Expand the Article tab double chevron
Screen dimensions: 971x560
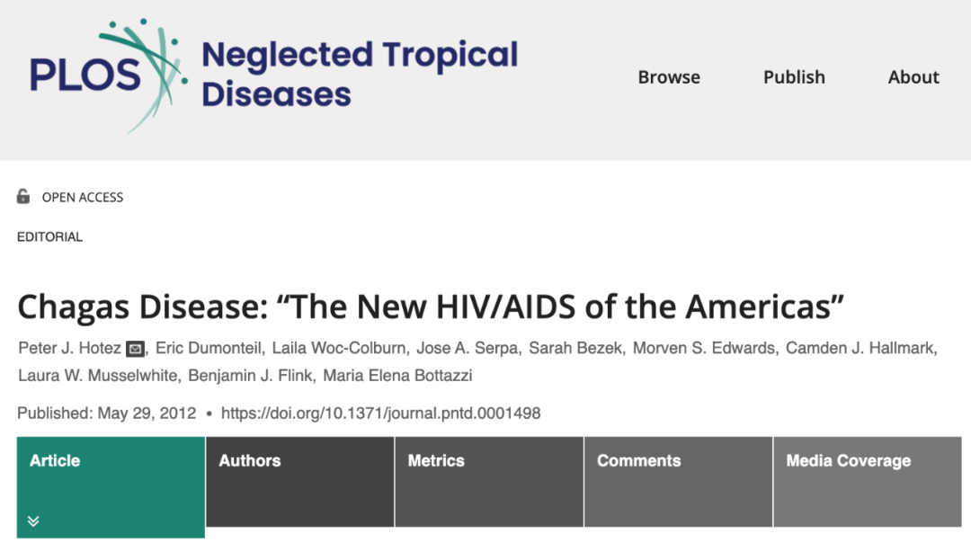(x=33, y=520)
